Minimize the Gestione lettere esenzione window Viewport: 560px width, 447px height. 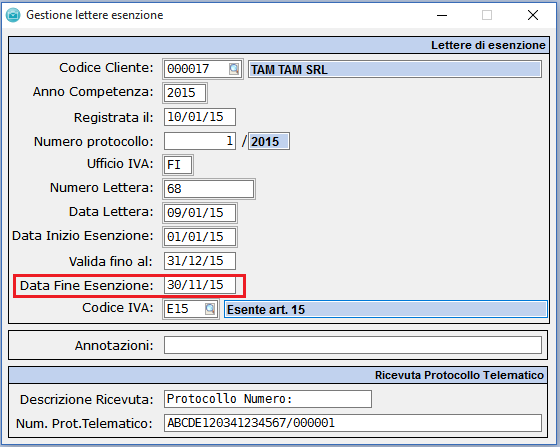click(x=442, y=15)
